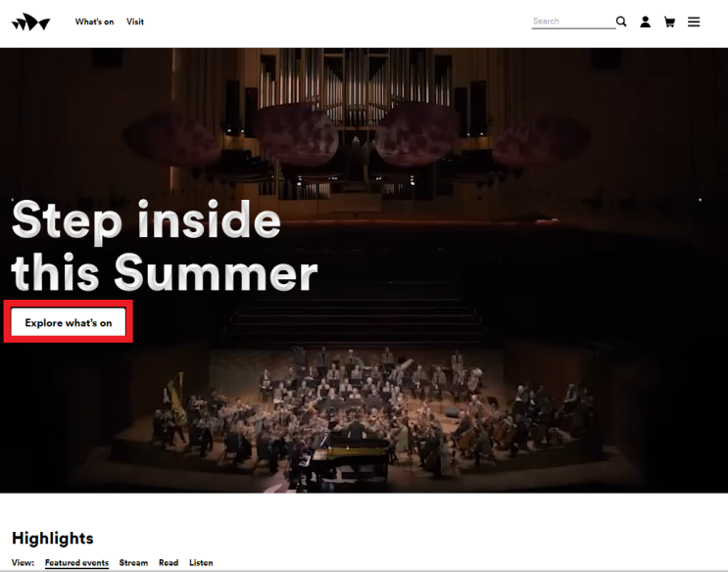Open the What's on menu
The image size is (728, 572).
pos(94,22)
